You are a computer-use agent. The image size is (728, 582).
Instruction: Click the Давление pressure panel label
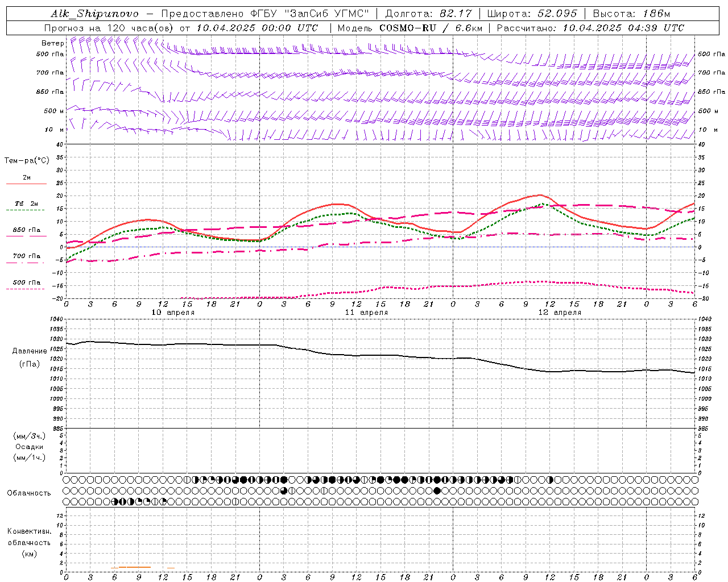(x=30, y=351)
